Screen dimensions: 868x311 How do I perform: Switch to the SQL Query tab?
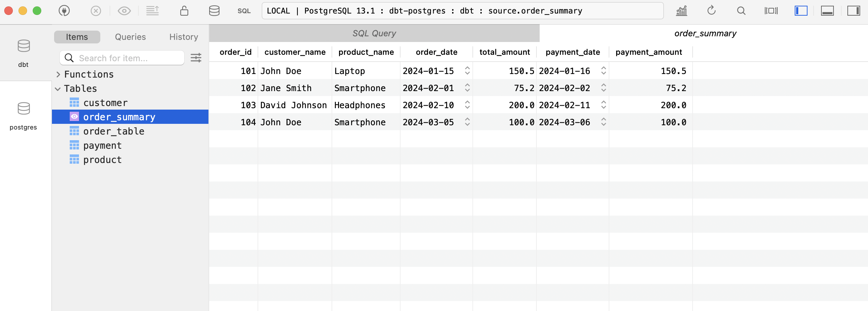[374, 33]
